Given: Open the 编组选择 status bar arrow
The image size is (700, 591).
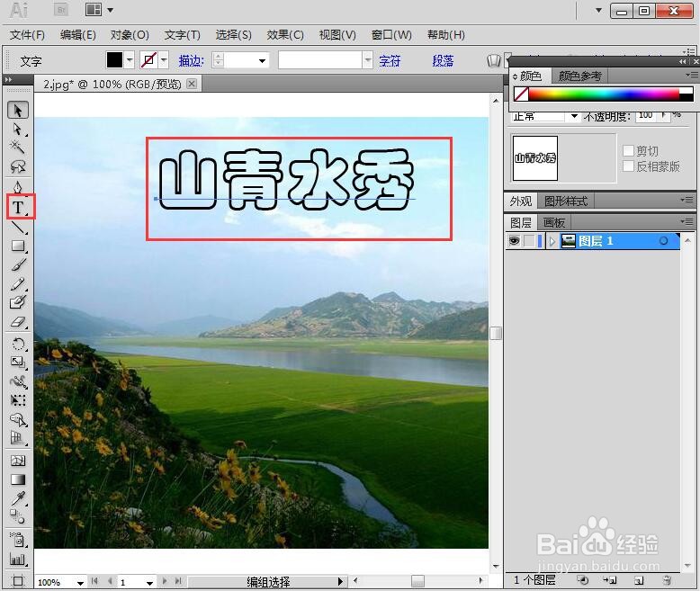Looking at the screenshot, I should pos(340,582).
